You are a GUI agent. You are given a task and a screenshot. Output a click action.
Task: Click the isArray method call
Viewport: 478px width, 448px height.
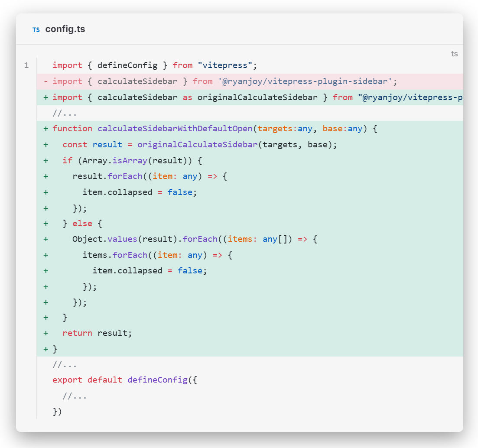[x=127, y=160]
